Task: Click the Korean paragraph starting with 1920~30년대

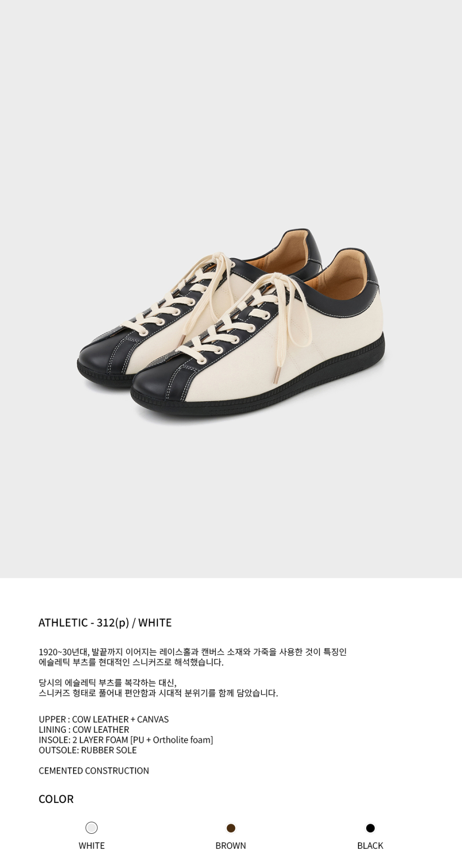Action: tap(192, 657)
